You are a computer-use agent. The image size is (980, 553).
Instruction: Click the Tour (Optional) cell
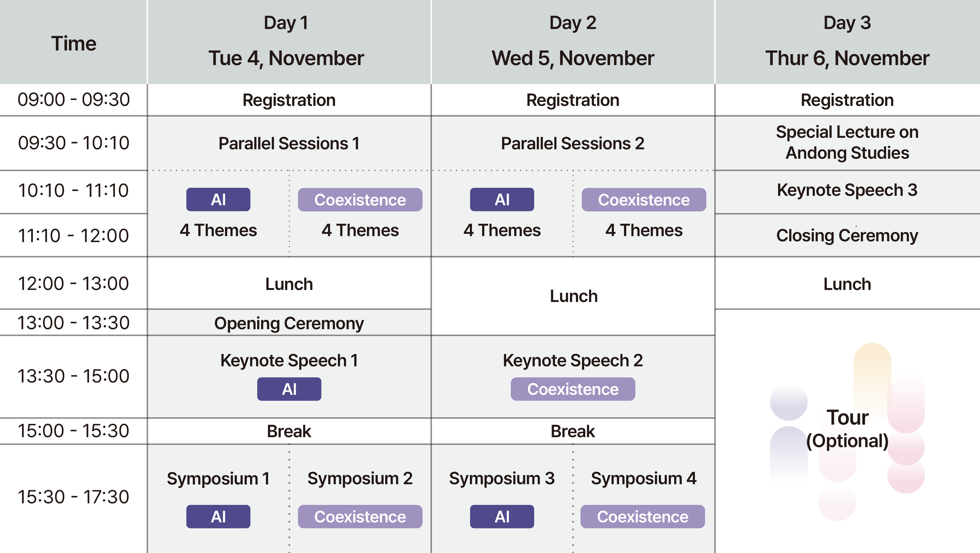tap(847, 429)
